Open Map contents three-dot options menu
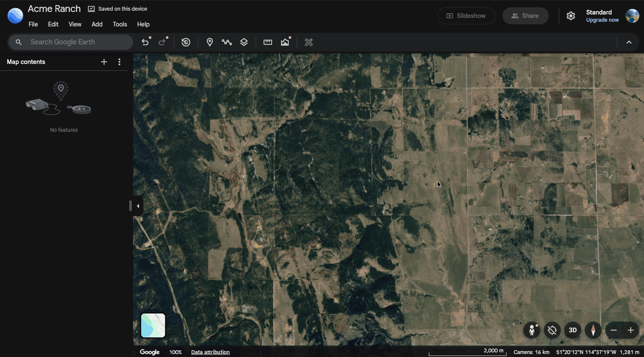Screen dimensions: 644x357 pos(119,62)
